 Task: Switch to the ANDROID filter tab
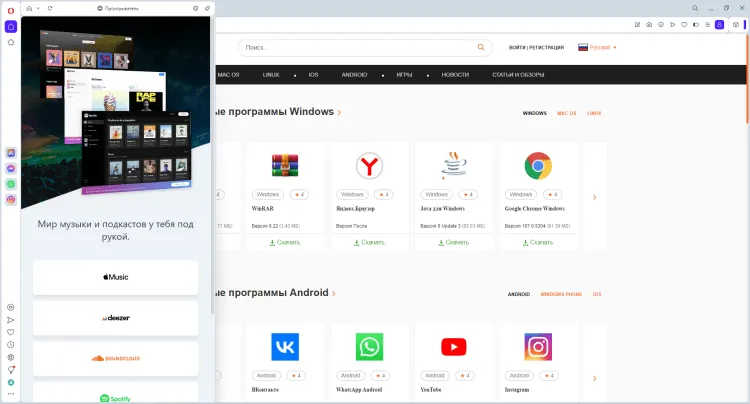pos(518,294)
